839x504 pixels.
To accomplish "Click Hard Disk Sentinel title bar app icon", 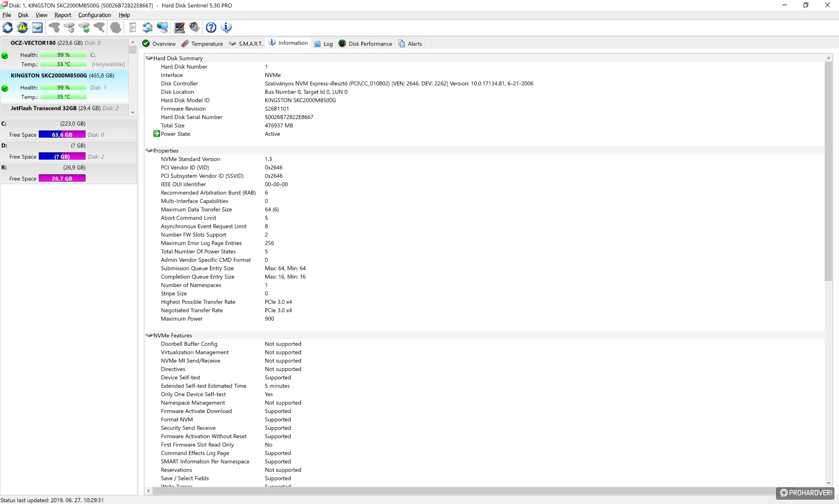I will coord(4,5).
